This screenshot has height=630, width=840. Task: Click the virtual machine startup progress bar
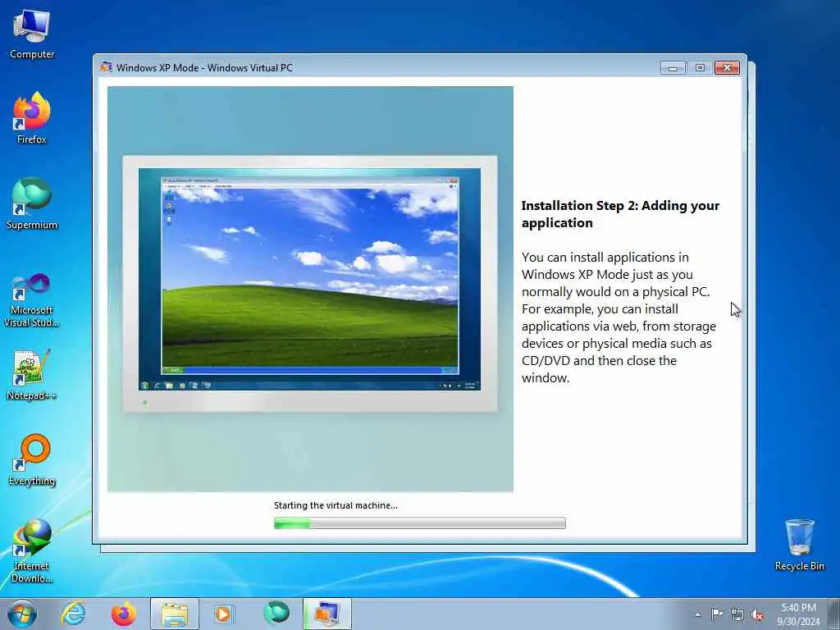point(419,523)
